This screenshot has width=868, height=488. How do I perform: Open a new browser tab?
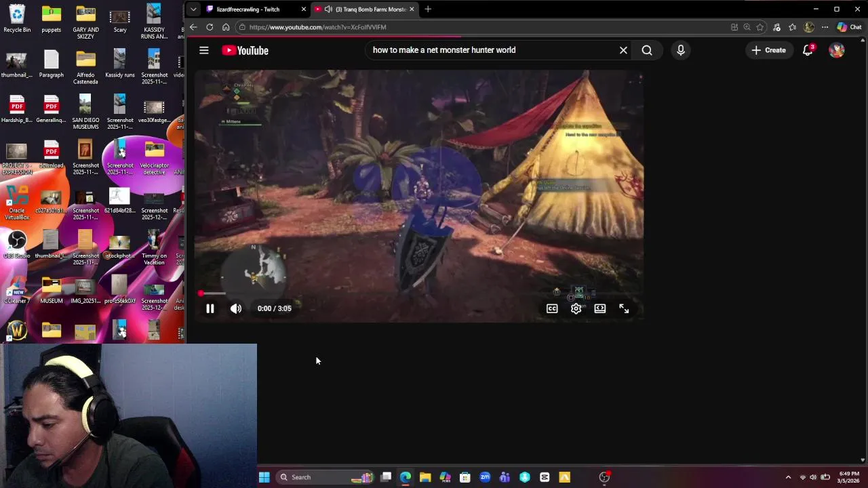click(428, 9)
